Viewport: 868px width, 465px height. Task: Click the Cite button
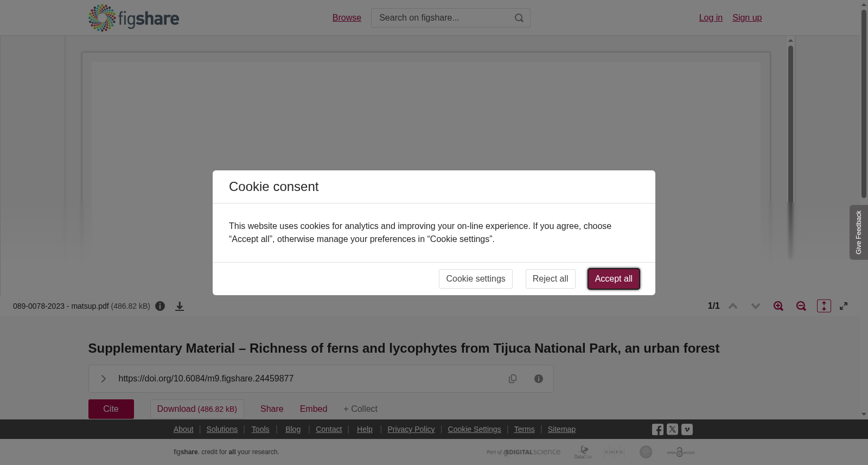pyautogui.click(x=111, y=409)
